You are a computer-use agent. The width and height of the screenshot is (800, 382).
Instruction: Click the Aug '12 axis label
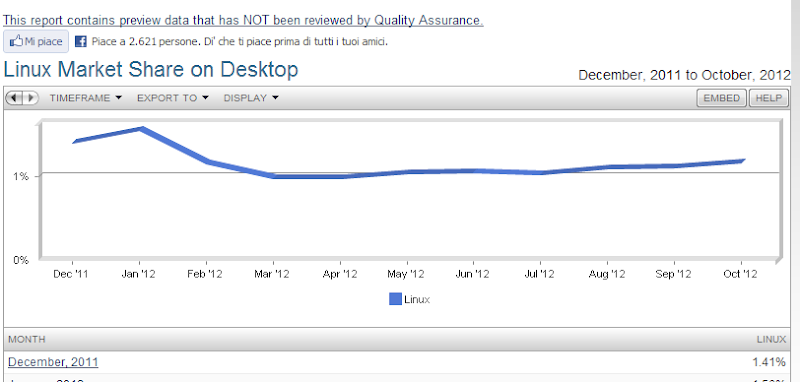click(607, 274)
